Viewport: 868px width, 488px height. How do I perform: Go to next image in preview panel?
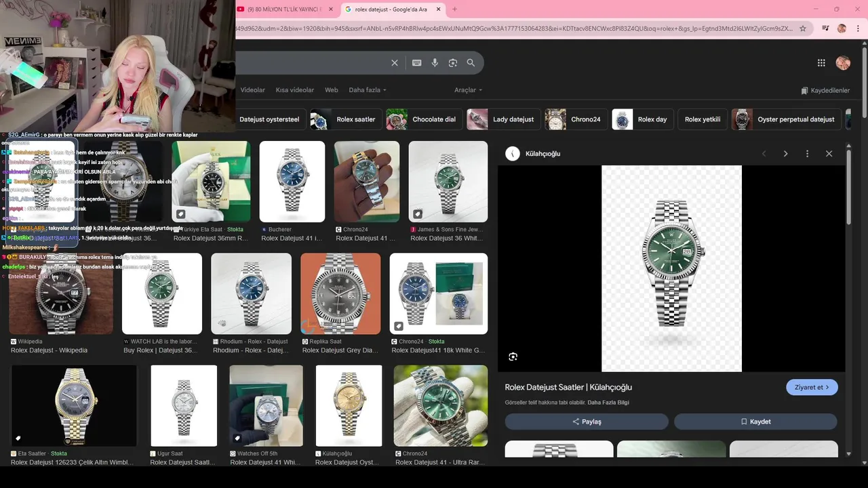[x=785, y=154]
